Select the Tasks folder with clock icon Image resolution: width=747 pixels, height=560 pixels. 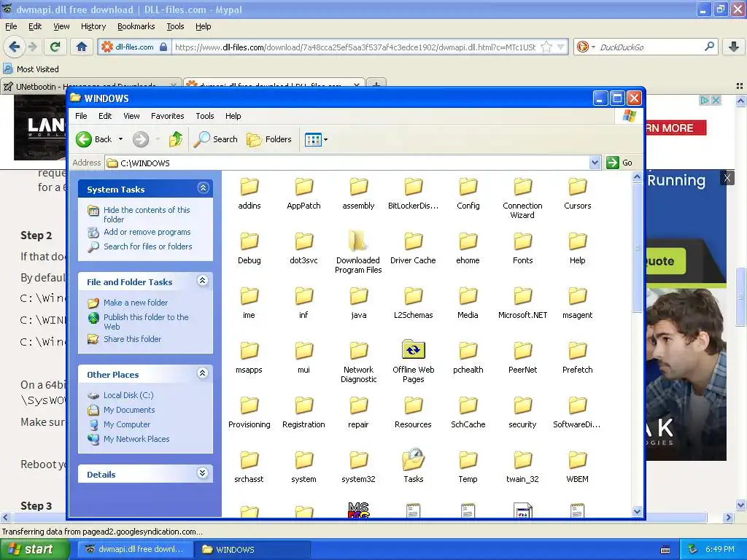(x=413, y=465)
